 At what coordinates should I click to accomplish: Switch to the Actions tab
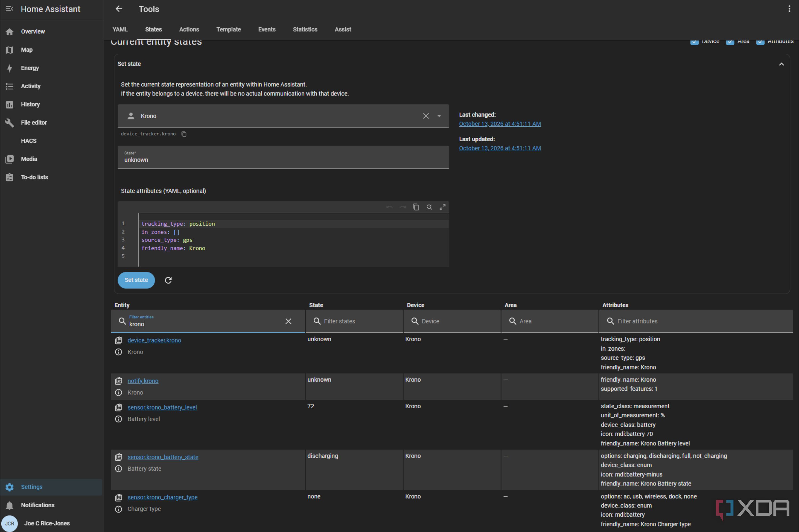189,30
